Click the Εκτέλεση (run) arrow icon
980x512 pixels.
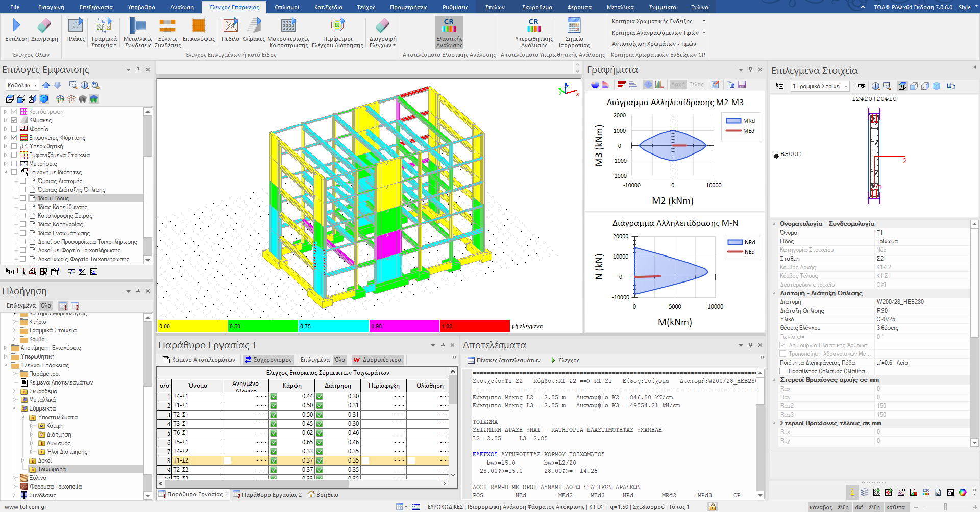coord(16,25)
